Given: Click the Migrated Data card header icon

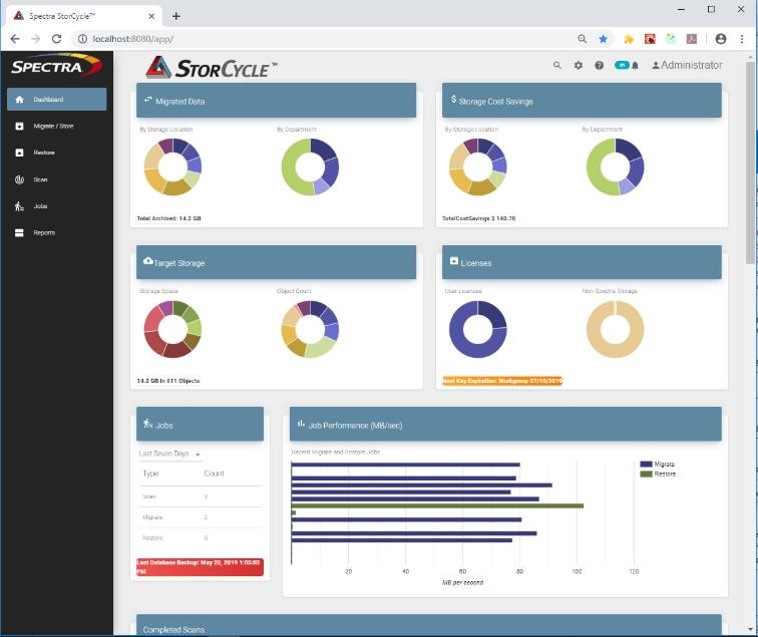Looking at the screenshot, I should click(148, 100).
